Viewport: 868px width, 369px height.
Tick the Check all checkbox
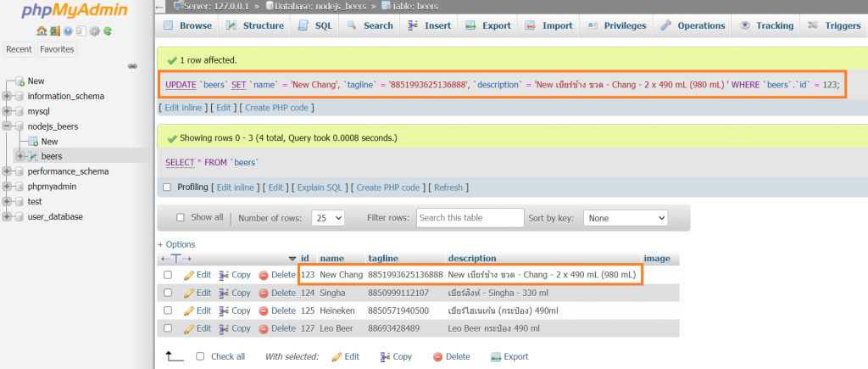[x=200, y=356]
